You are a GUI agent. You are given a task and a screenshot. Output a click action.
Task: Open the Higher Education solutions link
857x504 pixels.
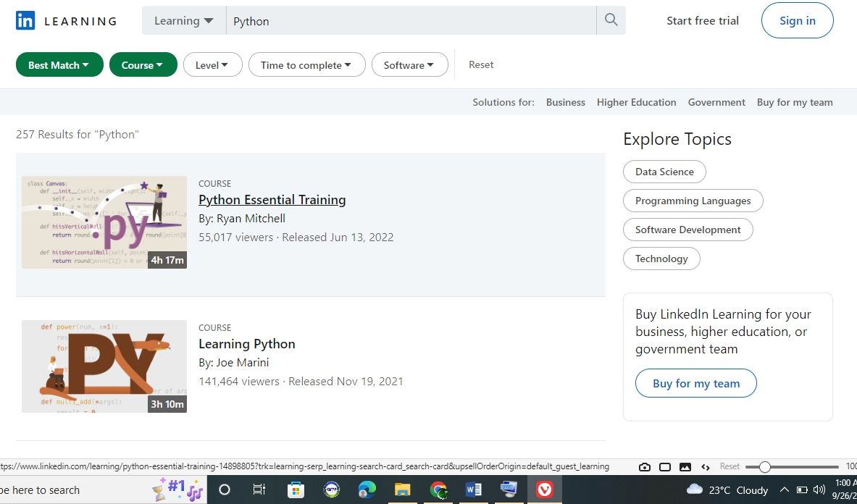[x=636, y=102]
